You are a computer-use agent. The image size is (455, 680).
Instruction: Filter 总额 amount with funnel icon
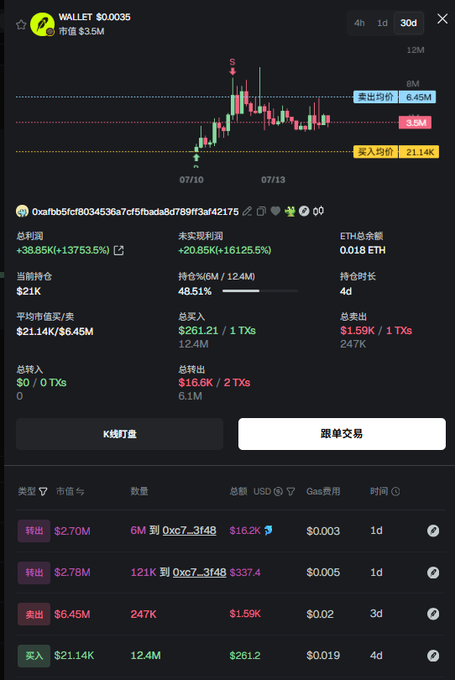click(291, 491)
